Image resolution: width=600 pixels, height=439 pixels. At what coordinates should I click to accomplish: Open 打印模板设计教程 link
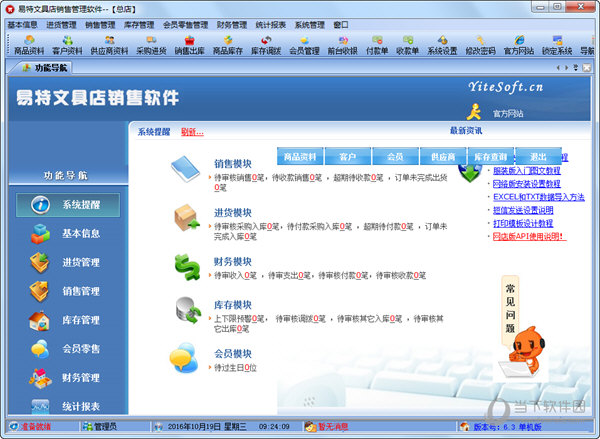click(523, 224)
